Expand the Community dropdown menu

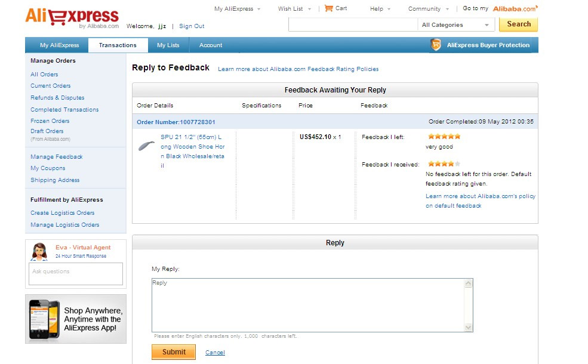428,9
